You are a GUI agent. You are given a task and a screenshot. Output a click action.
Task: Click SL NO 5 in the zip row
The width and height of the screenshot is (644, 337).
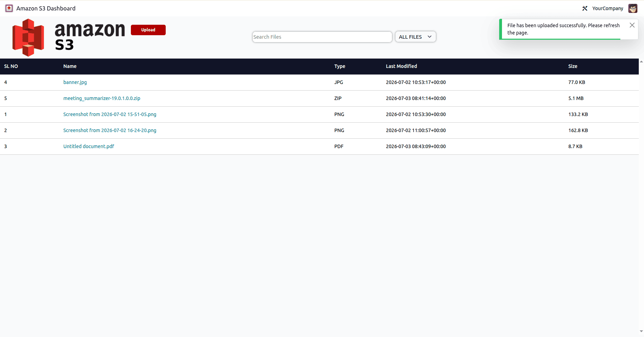point(6,98)
